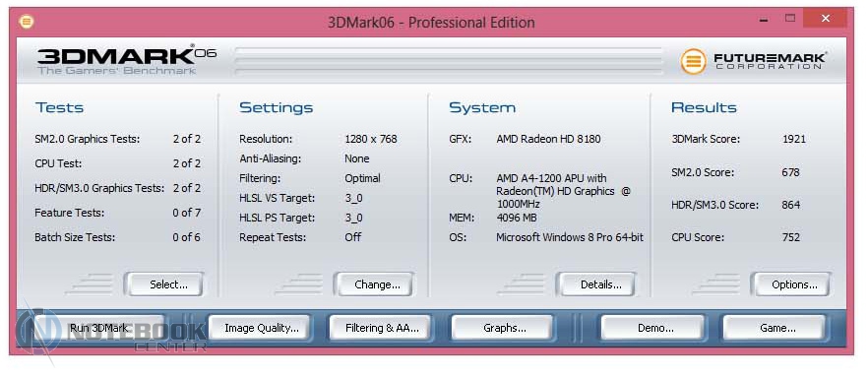This screenshot has height=378, width=868.
Task: Click the 3DMark Score value 1921
Action: click(x=794, y=139)
